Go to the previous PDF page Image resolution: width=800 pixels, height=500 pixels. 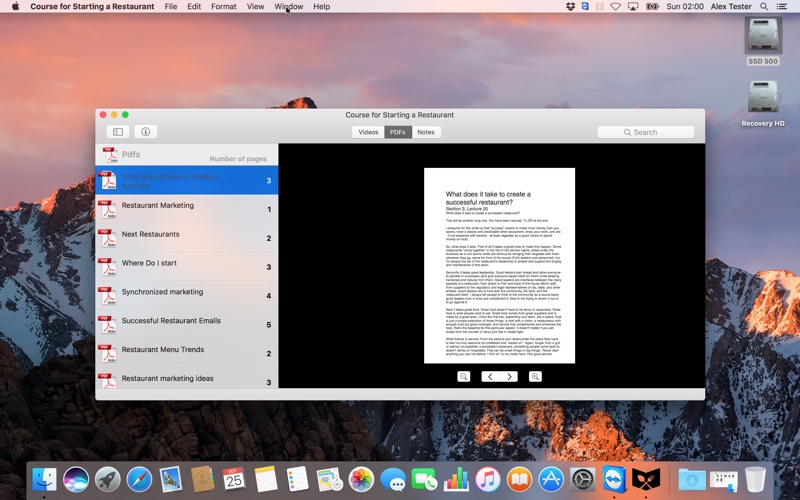[490, 377]
